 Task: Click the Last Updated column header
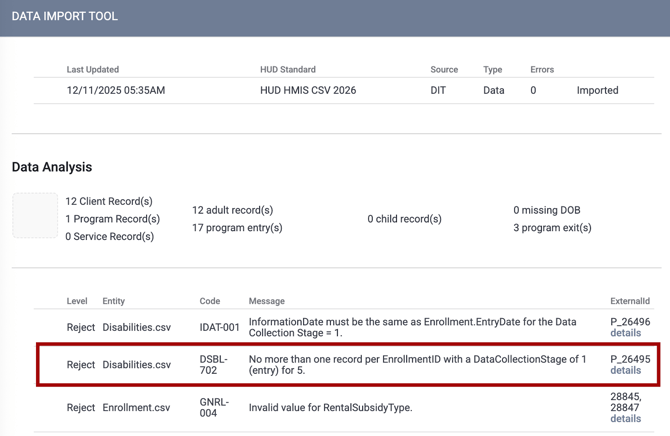point(93,70)
